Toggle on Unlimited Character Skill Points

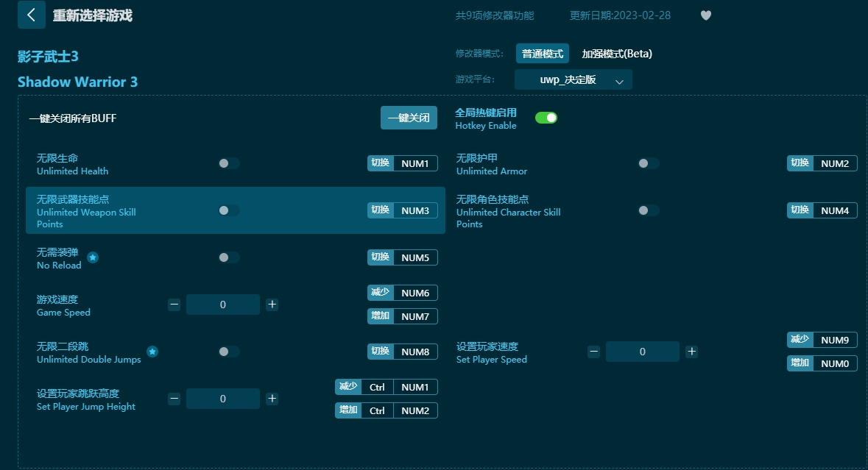click(x=648, y=210)
